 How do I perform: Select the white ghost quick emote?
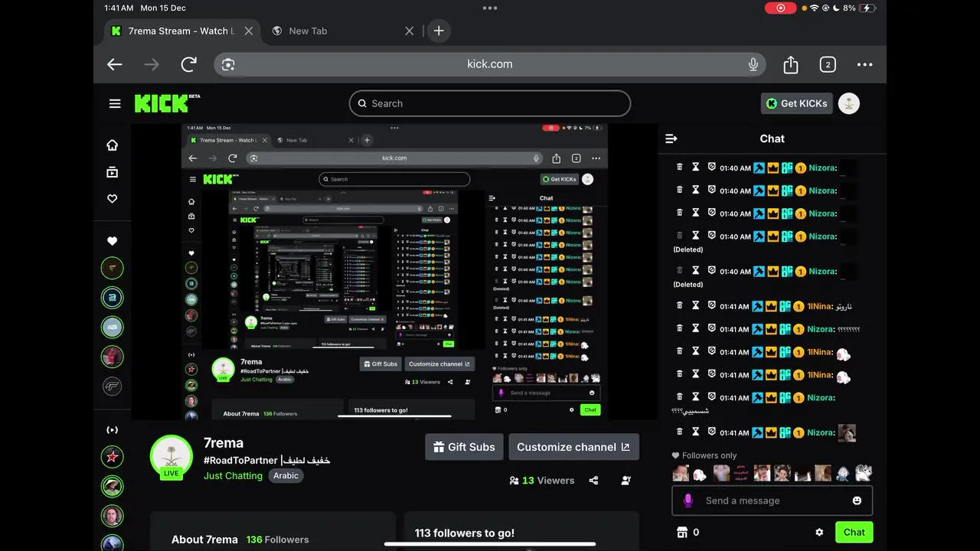tap(699, 474)
